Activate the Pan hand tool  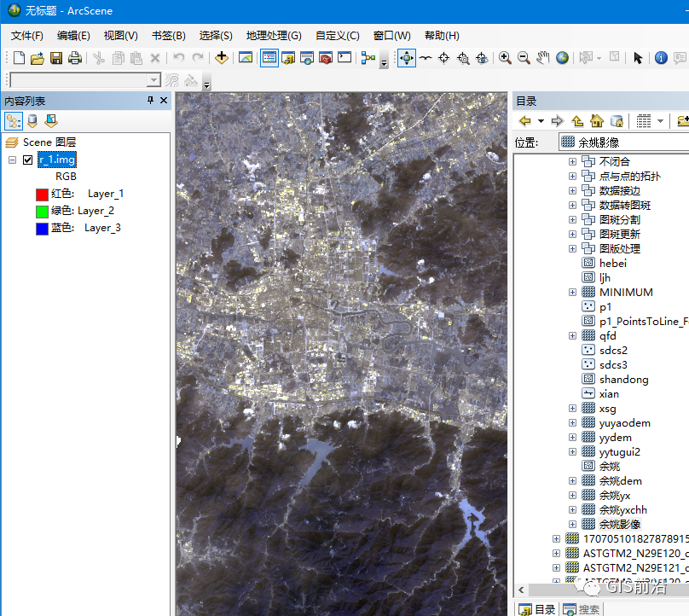click(x=543, y=58)
